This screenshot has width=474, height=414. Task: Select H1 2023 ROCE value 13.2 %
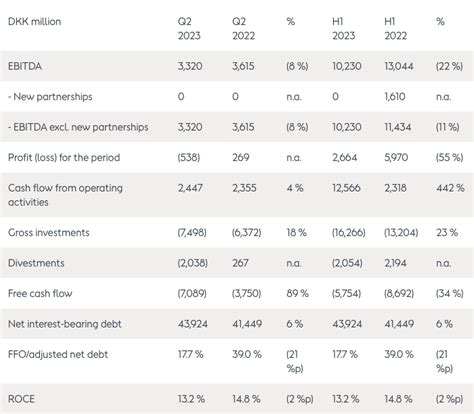(346, 399)
